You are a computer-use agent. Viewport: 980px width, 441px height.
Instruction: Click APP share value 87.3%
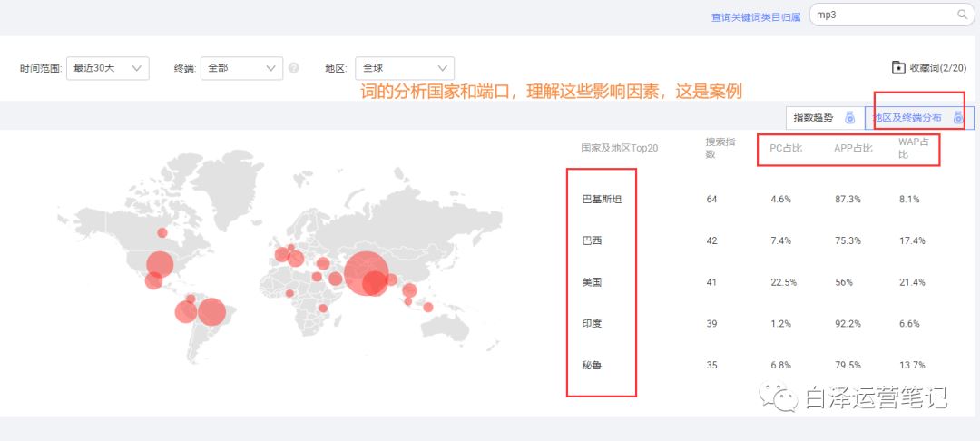(x=848, y=200)
